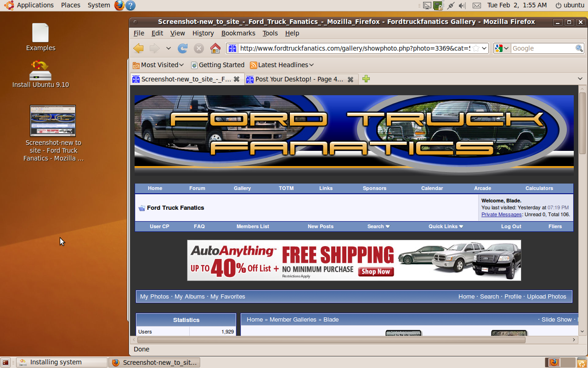Open the search engine selector dropdown

(502, 48)
